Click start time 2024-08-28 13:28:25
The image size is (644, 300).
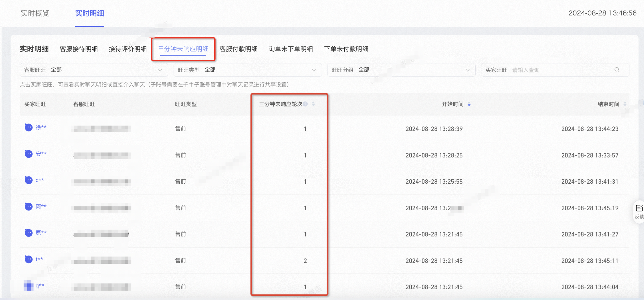pyautogui.click(x=434, y=155)
